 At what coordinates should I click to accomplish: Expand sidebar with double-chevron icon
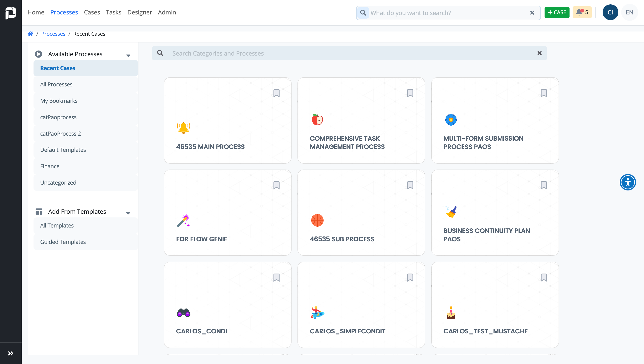click(11, 353)
